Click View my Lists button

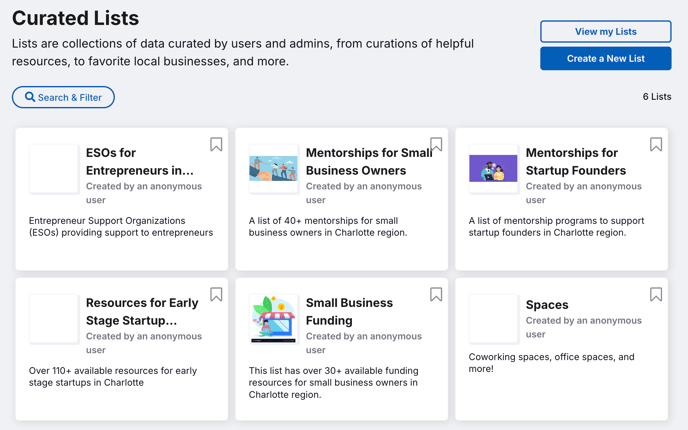pos(606,32)
